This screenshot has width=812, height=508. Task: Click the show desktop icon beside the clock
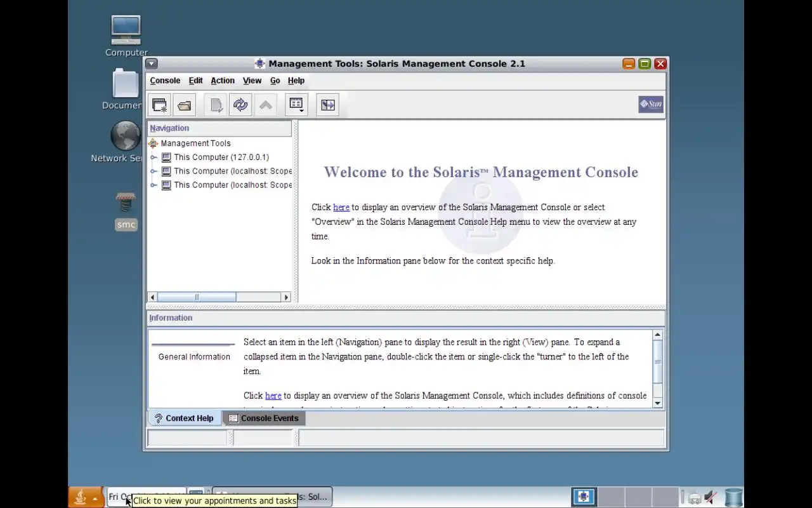(x=196, y=493)
